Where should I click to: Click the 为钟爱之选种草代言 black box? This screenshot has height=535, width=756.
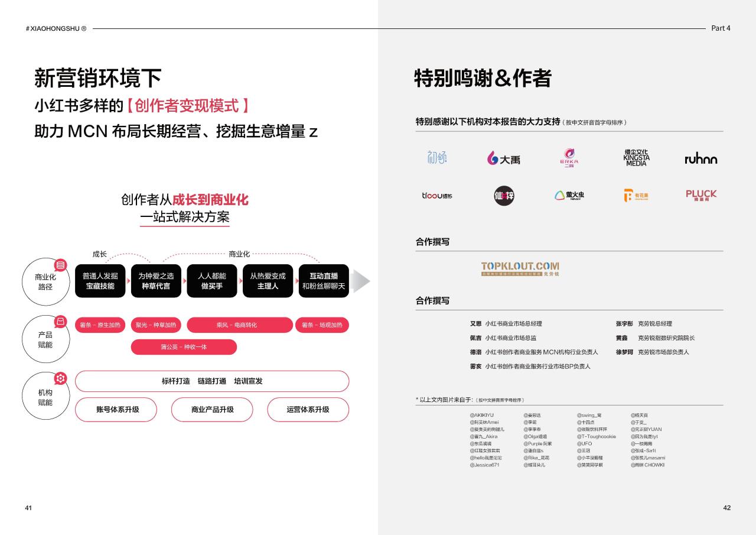click(x=156, y=281)
